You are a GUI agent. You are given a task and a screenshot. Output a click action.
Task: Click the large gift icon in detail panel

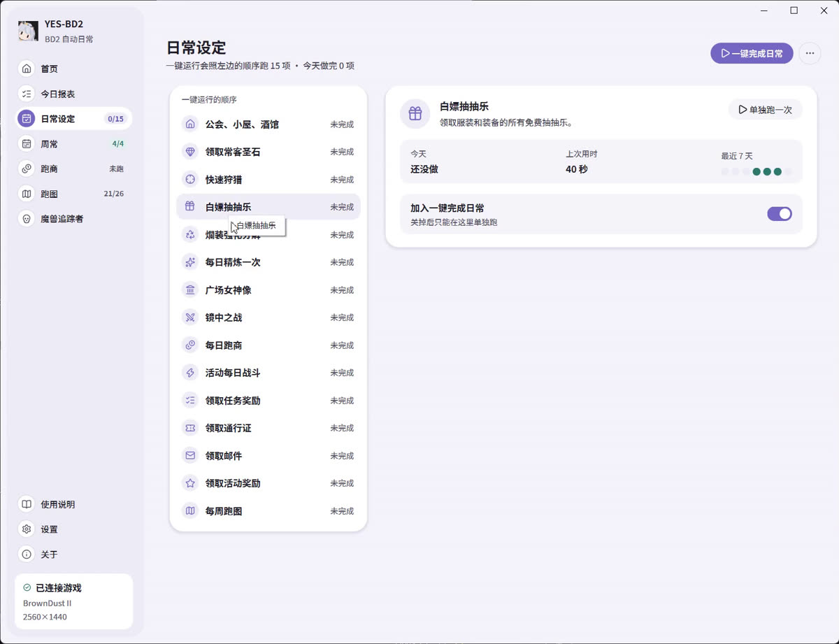[415, 113]
